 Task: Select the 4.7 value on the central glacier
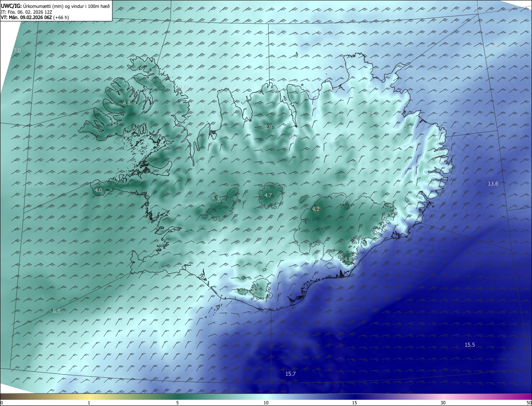coord(268,196)
